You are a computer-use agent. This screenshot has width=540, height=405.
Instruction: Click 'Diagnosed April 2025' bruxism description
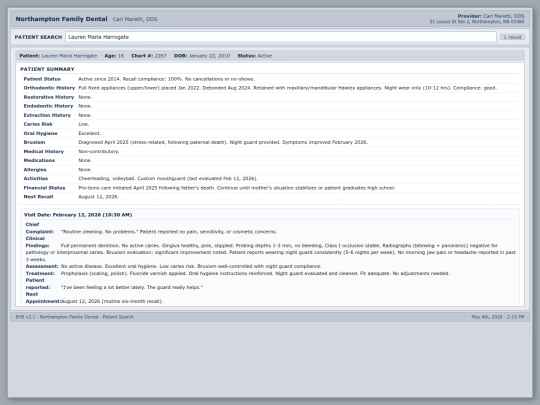[x=223, y=142]
